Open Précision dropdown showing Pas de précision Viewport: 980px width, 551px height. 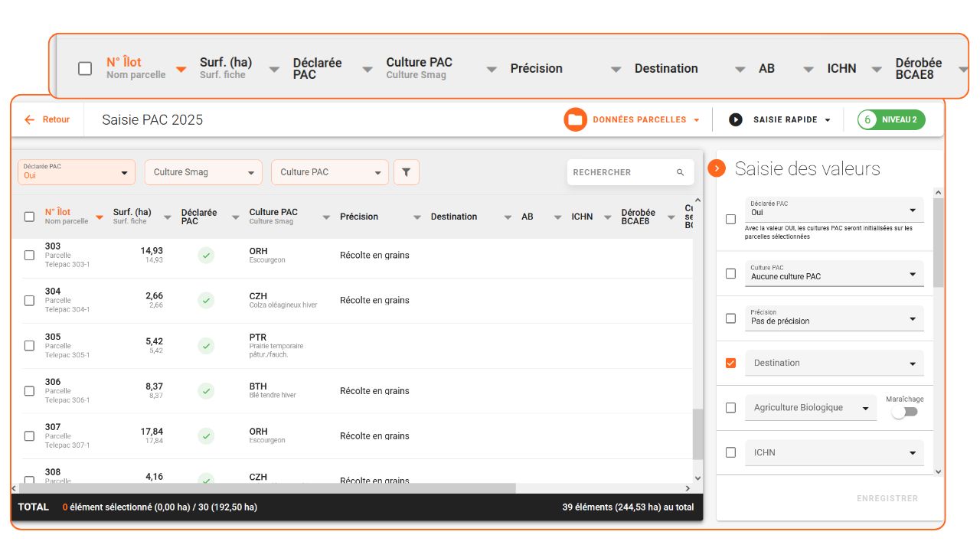[835, 318]
